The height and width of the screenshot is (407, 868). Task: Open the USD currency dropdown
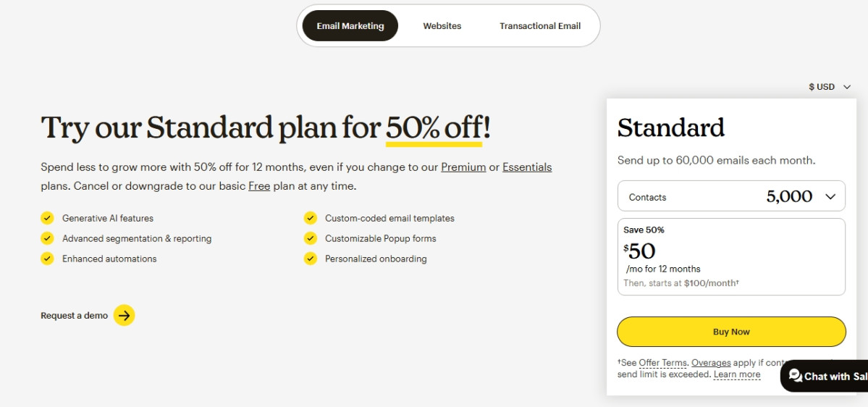coord(830,87)
